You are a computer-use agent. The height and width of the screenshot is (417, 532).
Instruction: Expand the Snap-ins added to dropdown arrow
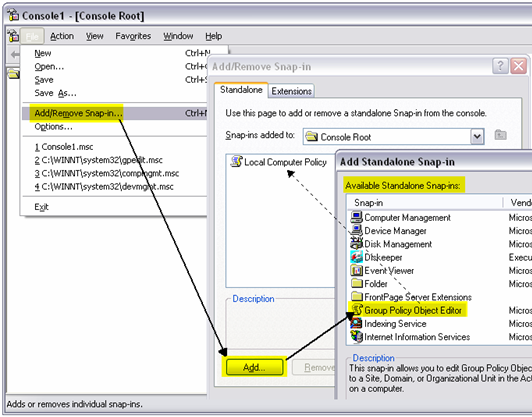pos(477,137)
